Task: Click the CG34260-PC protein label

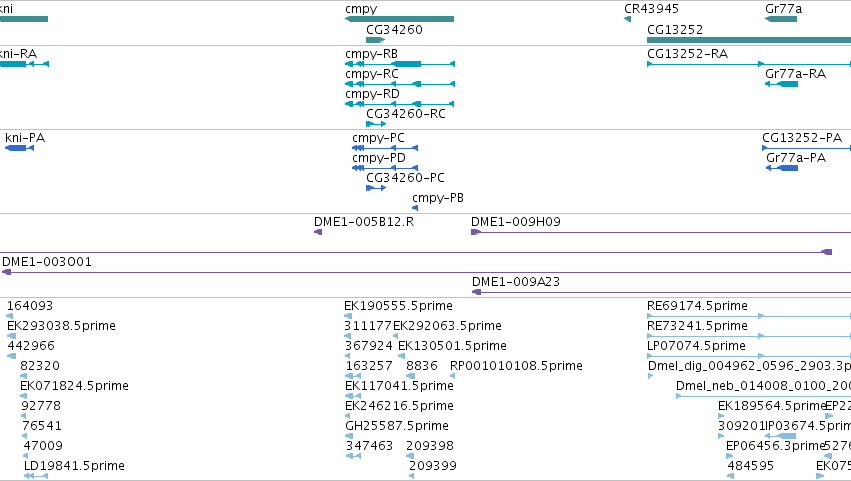Action: (405, 178)
